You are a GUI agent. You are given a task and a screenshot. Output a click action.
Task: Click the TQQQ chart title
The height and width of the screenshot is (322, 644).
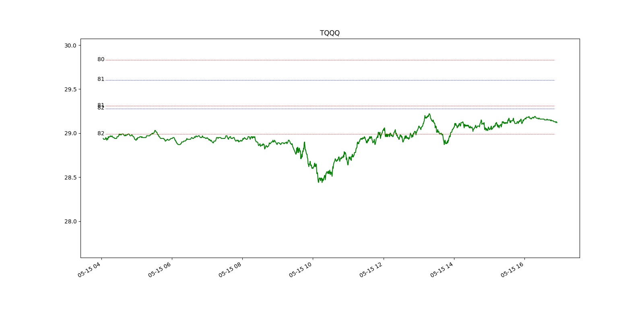[330, 33]
